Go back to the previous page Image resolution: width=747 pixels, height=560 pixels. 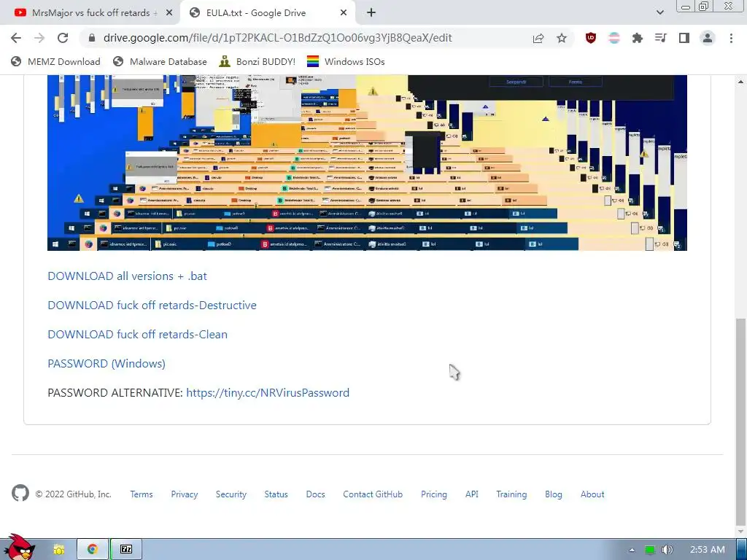[x=16, y=38]
